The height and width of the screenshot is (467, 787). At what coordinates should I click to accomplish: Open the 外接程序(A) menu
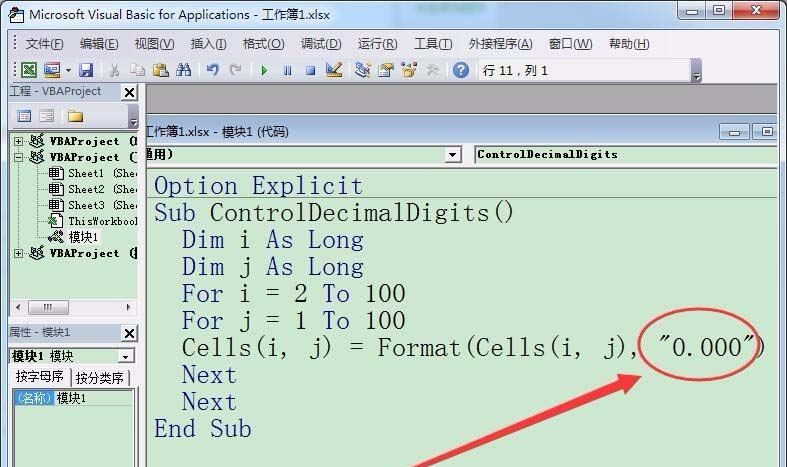pos(500,44)
